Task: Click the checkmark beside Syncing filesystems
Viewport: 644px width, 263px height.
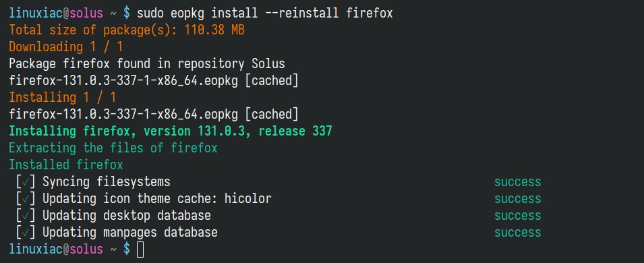Action: [26, 181]
